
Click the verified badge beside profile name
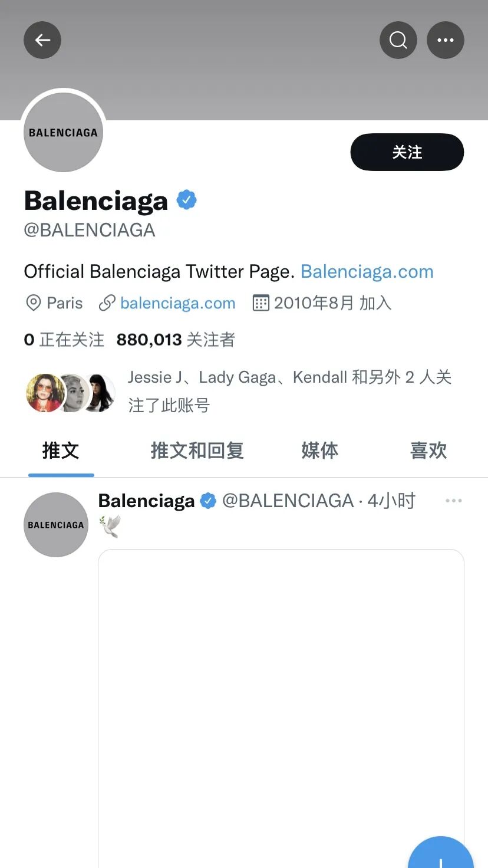point(187,200)
